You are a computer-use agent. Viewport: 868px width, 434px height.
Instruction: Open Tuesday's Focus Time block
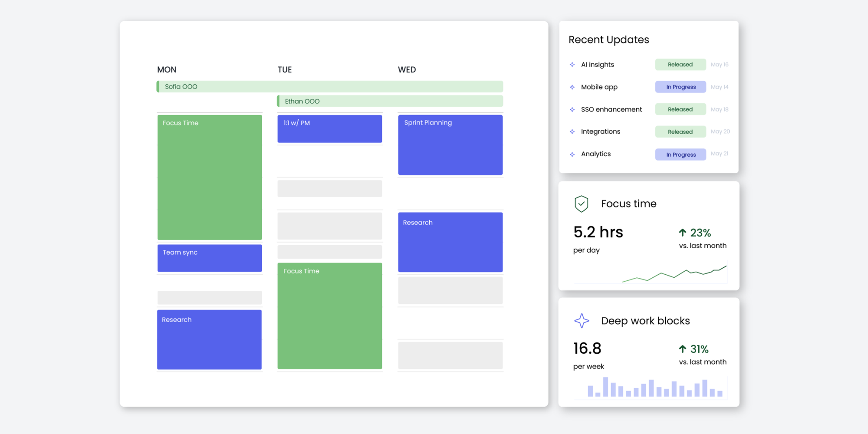[x=330, y=316]
